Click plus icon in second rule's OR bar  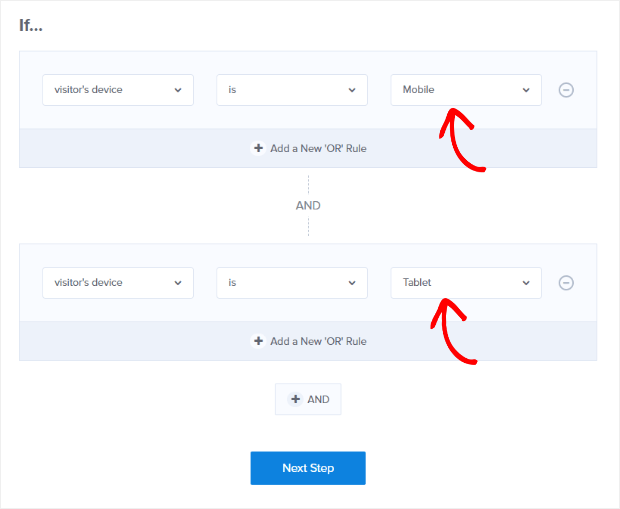tap(258, 341)
